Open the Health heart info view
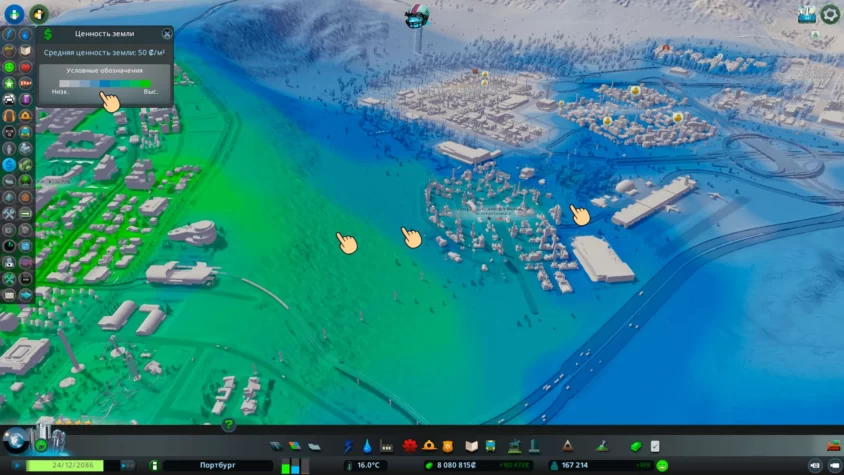The image size is (844, 475). coord(25,67)
